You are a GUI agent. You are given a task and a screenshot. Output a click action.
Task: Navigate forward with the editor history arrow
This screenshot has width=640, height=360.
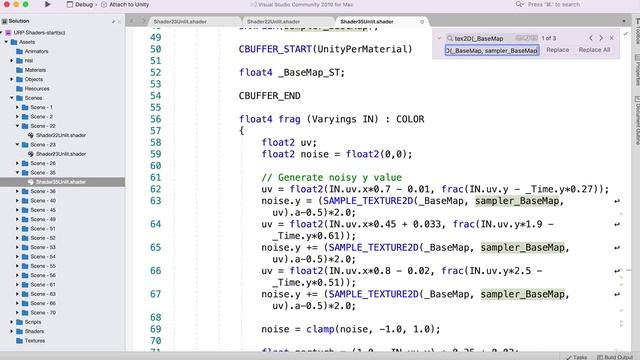click(143, 21)
